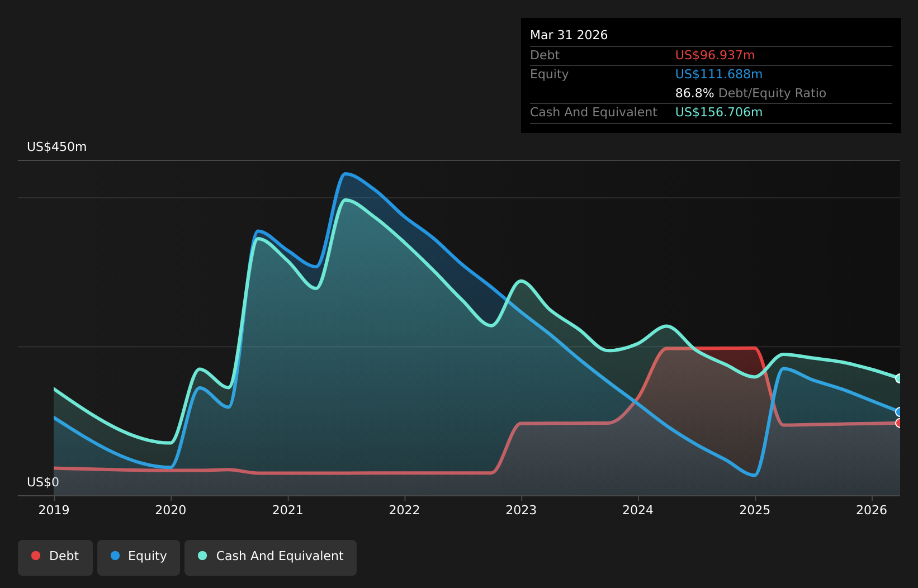Click the Equity row label in tooltip
This screenshot has height=588, width=918.
(549, 74)
